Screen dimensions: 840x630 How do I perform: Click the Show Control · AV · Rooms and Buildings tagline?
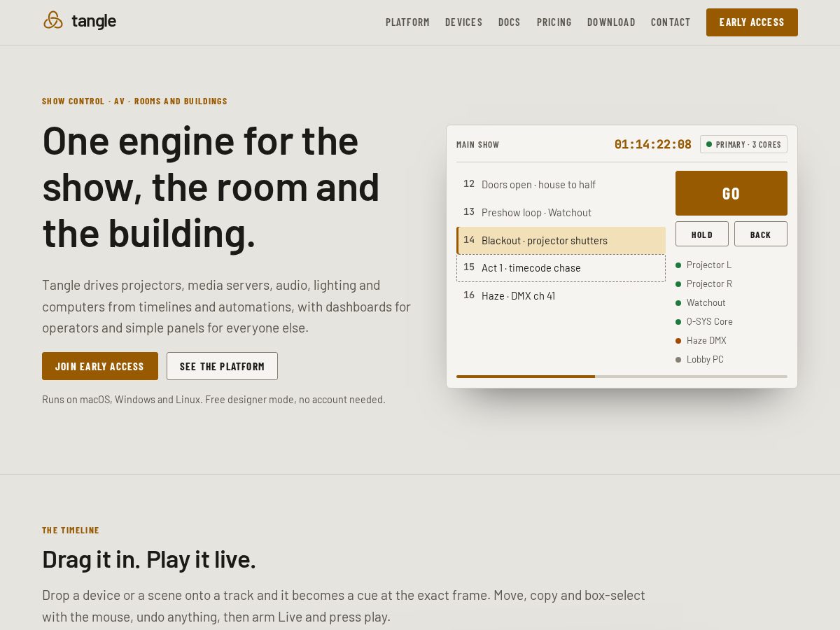tap(134, 101)
